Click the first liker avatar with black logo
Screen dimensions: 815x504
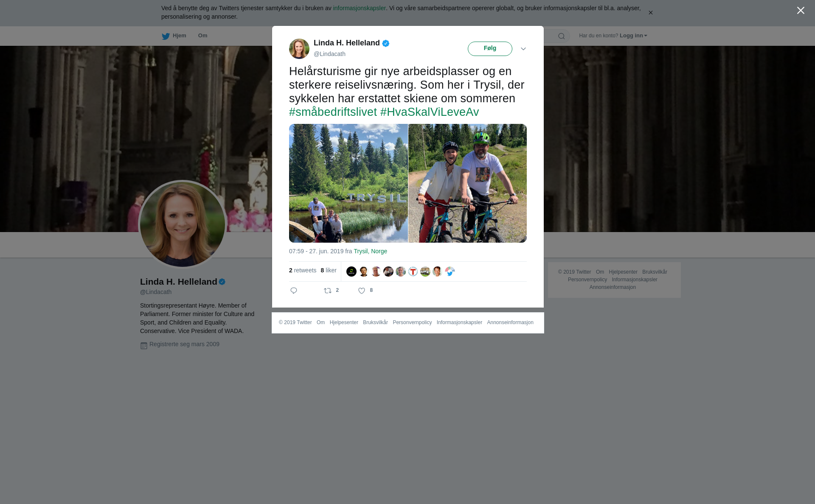coord(351,272)
